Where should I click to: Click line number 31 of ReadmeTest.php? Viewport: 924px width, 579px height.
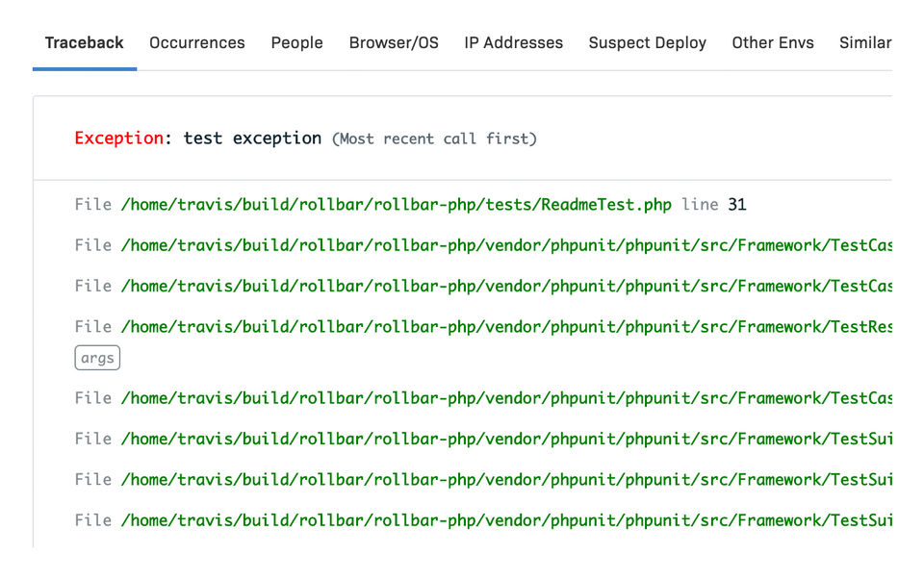pos(737,205)
